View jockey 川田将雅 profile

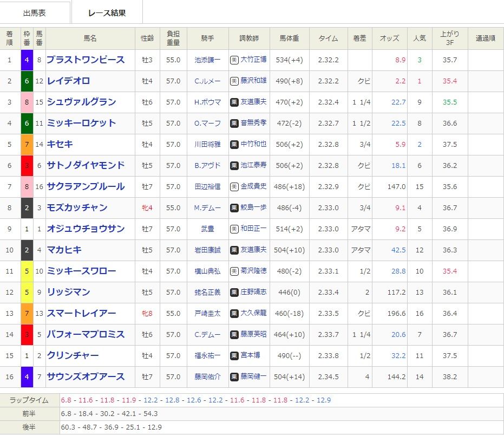(x=208, y=145)
